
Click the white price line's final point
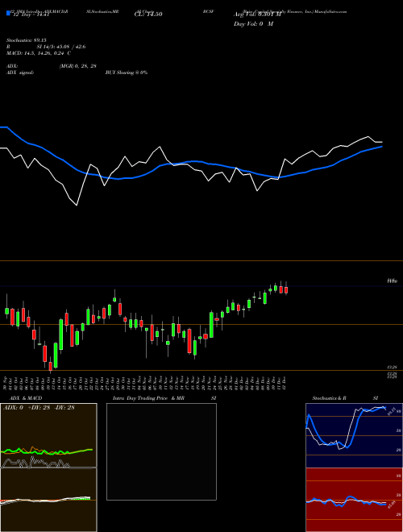(382, 142)
